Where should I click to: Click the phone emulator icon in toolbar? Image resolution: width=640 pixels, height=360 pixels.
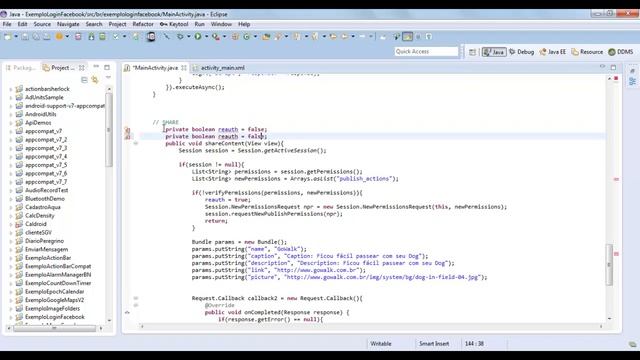(151, 37)
